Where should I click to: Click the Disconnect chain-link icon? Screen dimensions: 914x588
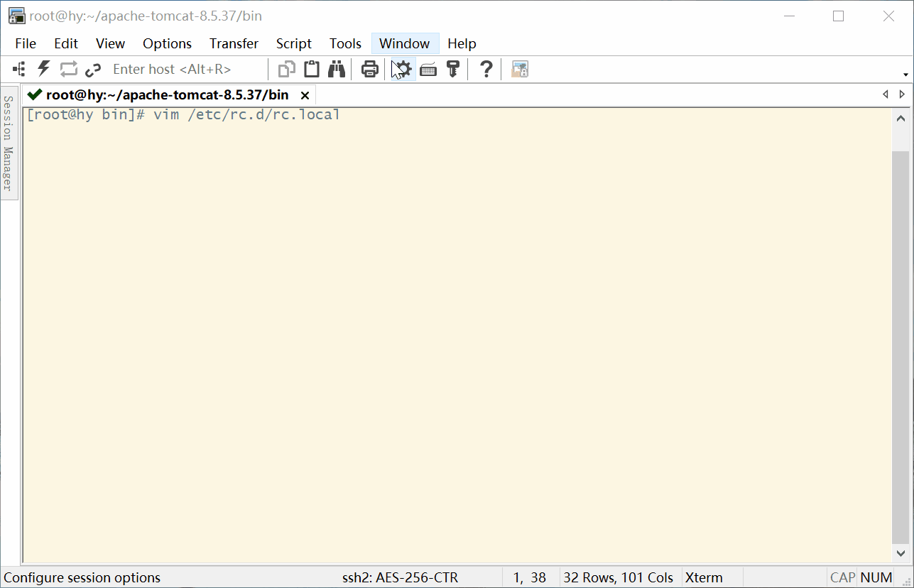(93, 69)
